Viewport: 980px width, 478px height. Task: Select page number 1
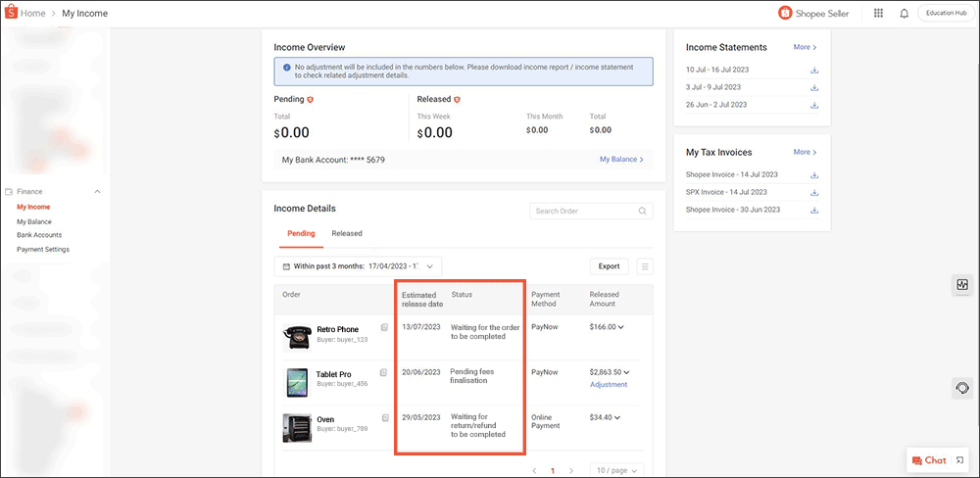(553, 470)
